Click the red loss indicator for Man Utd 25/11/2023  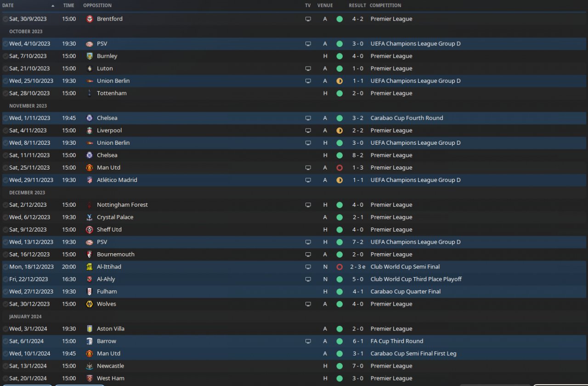click(339, 168)
